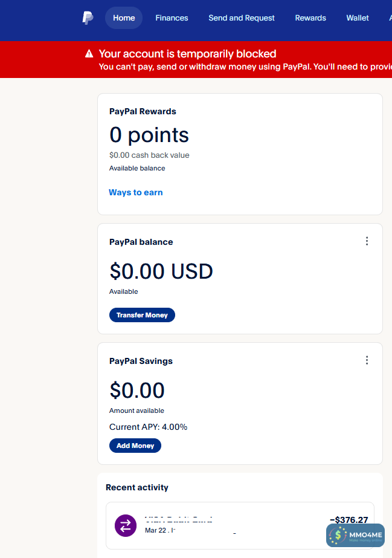392x558 pixels.
Task: Select Send and Request in navigation
Action: point(242,18)
